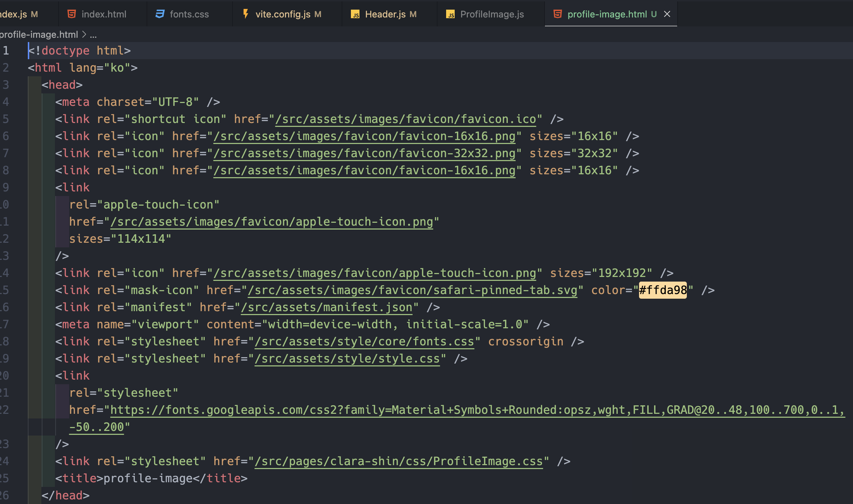This screenshot has height=504, width=853.
Task: Click the HTML5 icon on profile-image.html tab
Action: coord(557,14)
